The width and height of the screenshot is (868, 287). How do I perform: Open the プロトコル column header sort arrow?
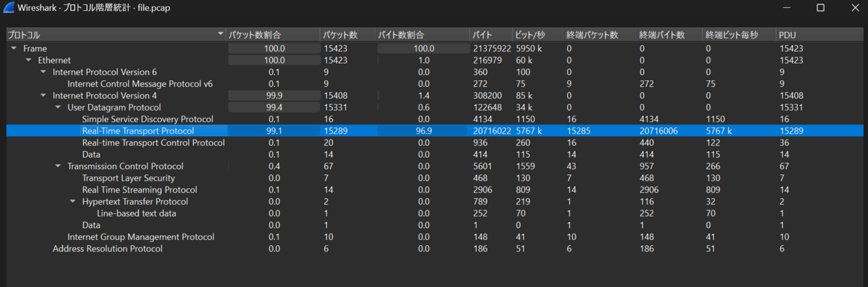click(x=220, y=35)
